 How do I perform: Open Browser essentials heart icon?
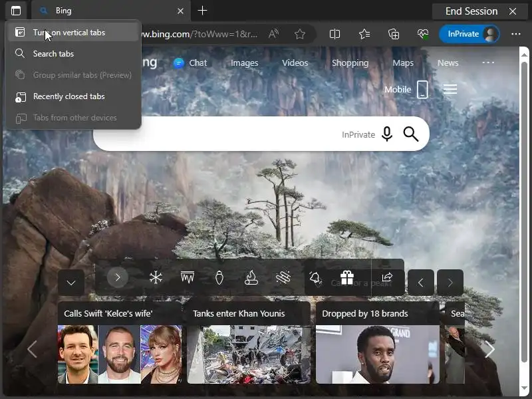coord(423,34)
